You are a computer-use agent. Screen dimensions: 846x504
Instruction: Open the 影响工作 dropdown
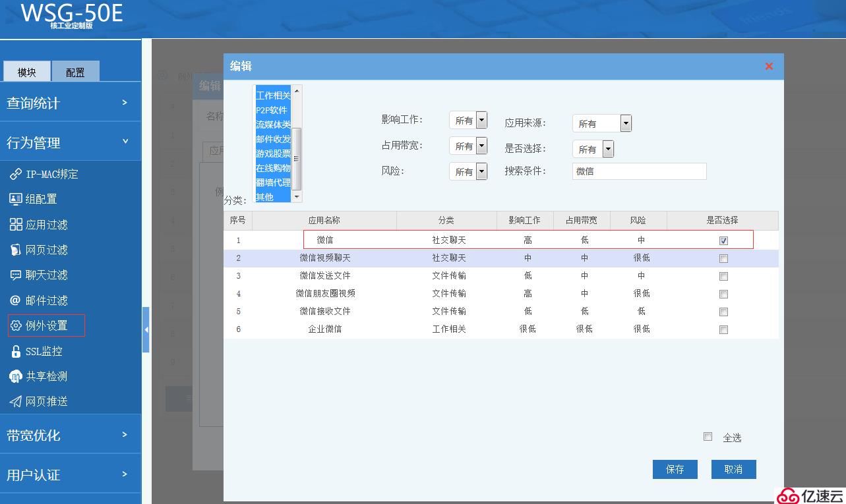click(468, 121)
